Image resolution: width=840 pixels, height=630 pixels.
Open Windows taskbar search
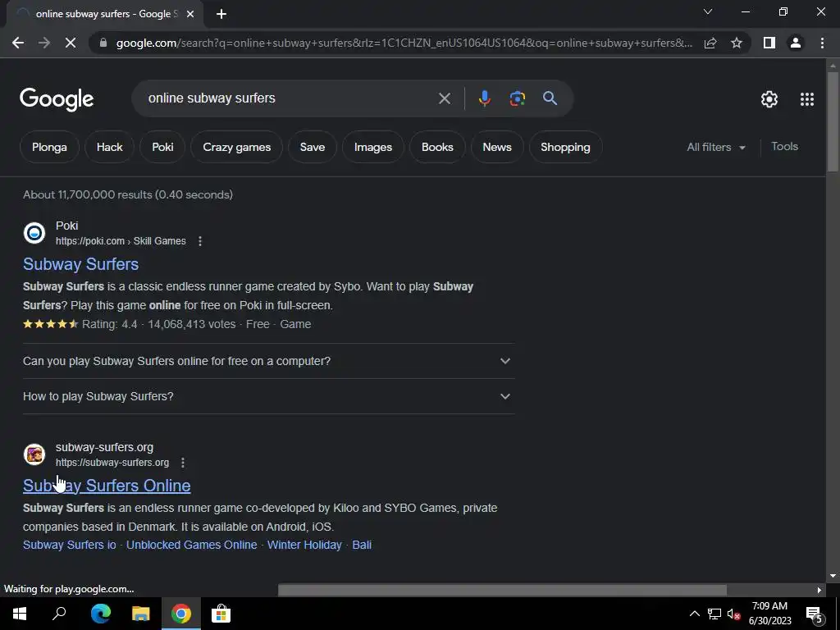[x=59, y=614]
